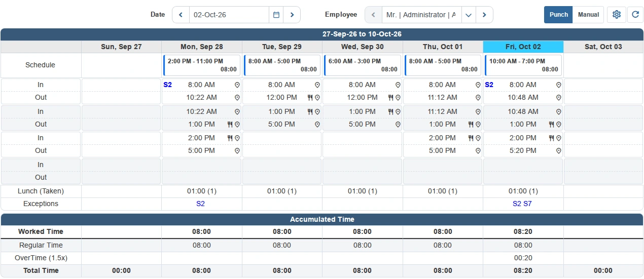The height and width of the screenshot is (279, 644).
Task: Click the Employee name field
Action: tap(421, 15)
